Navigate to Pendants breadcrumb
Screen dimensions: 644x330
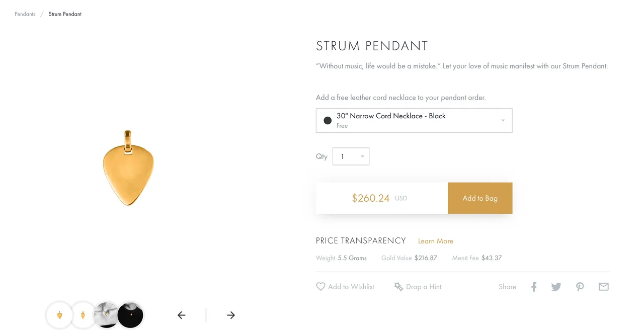(x=25, y=14)
